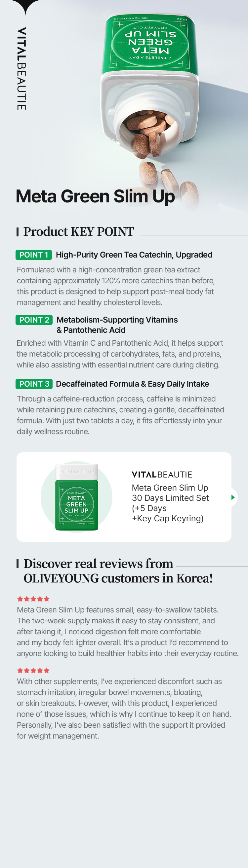Select the 'Product KEY POINT' heading

79,231
